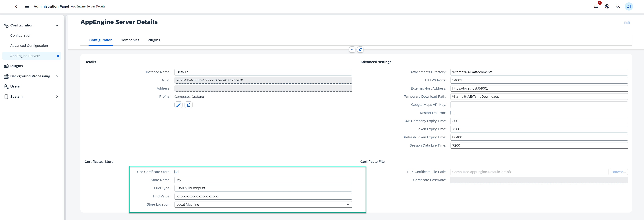Uncheck the Use Certificate Store checkbox
The image size is (644, 220).
point(177,172)
